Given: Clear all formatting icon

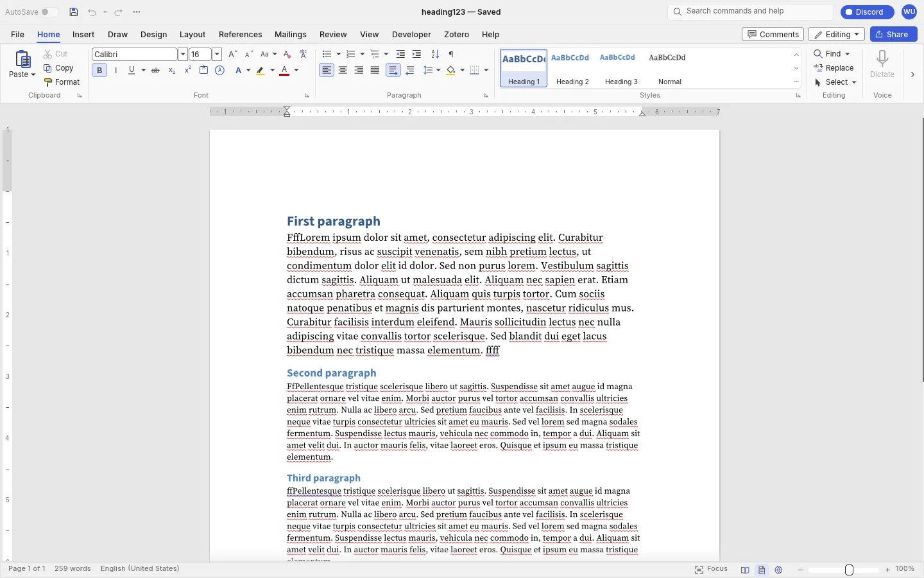Looking at the screenshot, I should pyautogui.click(x=287, y=55).
